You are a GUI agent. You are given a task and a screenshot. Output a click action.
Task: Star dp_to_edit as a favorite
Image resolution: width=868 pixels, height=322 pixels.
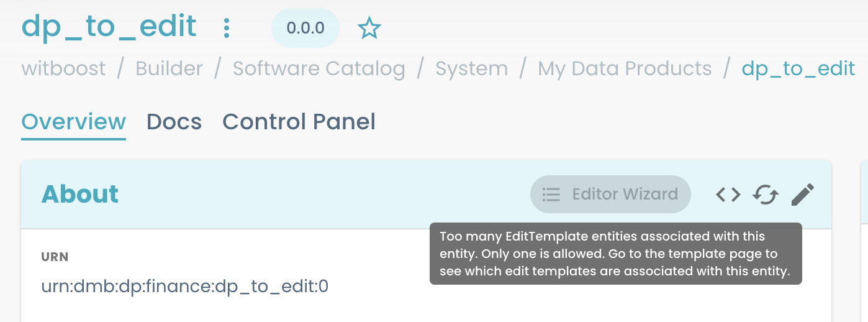pos(369,28)
